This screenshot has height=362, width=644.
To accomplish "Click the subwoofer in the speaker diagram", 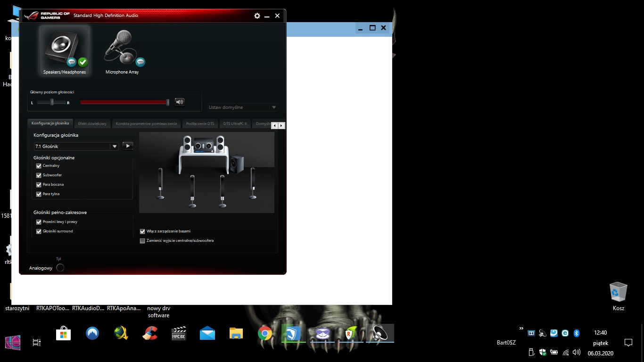I will point(237,164).
